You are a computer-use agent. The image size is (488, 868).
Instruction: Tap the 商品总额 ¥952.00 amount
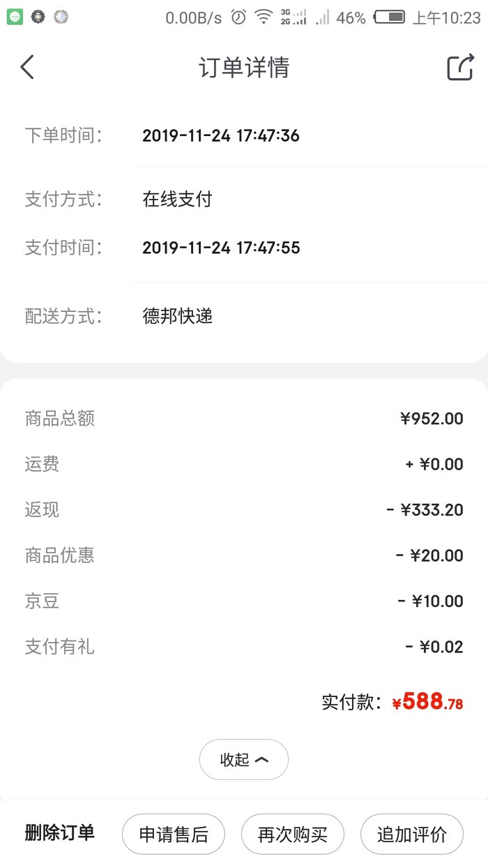click(432, 419)
